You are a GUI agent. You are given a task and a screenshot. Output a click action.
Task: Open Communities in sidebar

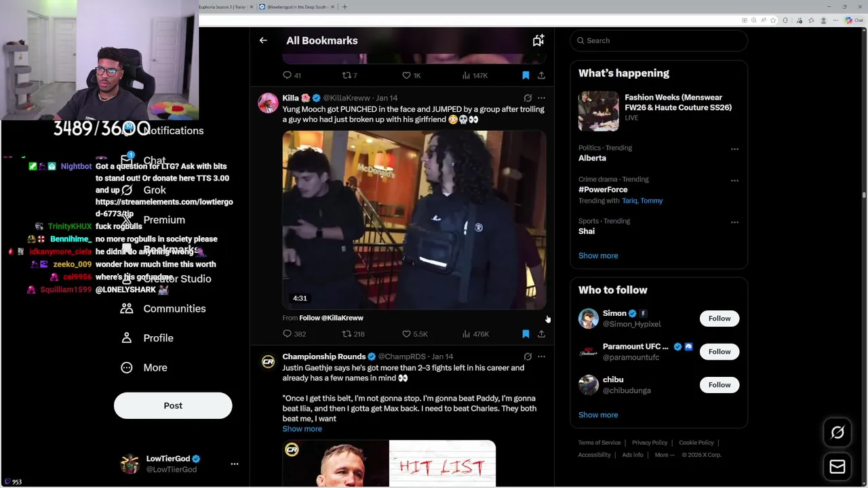pos(163,308)
